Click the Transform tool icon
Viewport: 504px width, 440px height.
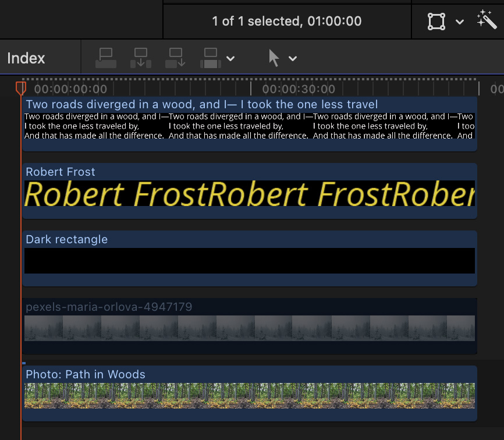pyautogui.click(x=436, y=22)
